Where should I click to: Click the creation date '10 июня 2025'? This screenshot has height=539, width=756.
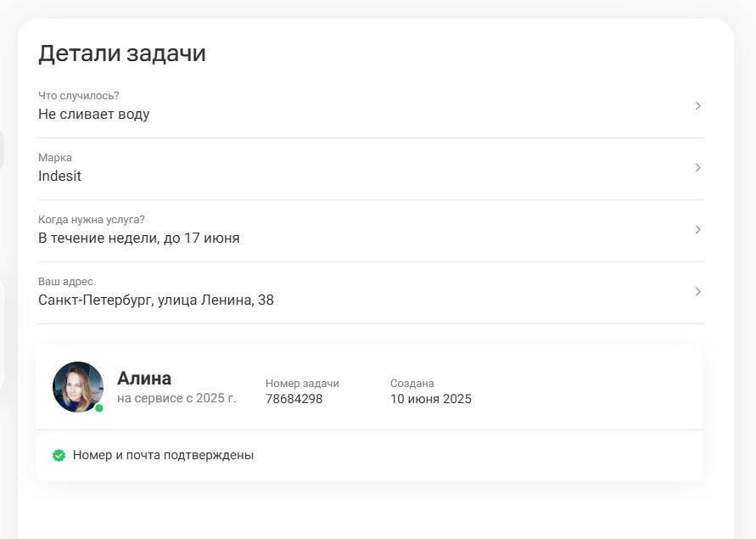[431, 399]
